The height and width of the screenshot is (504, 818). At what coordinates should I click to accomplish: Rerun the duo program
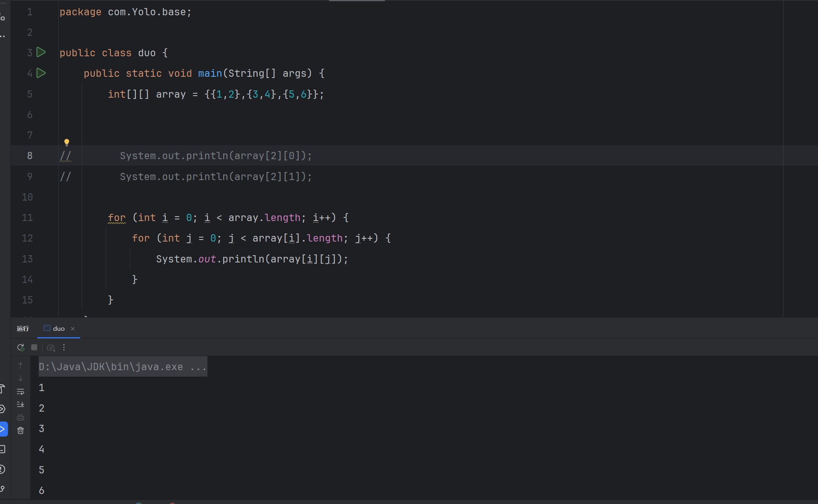pyautogui.click(x=21, y=347)
